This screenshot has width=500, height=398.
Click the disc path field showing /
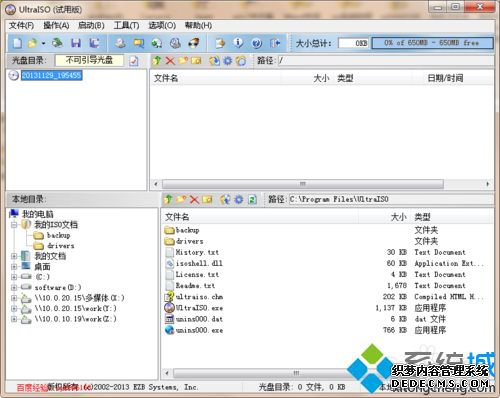click(386, 60)
